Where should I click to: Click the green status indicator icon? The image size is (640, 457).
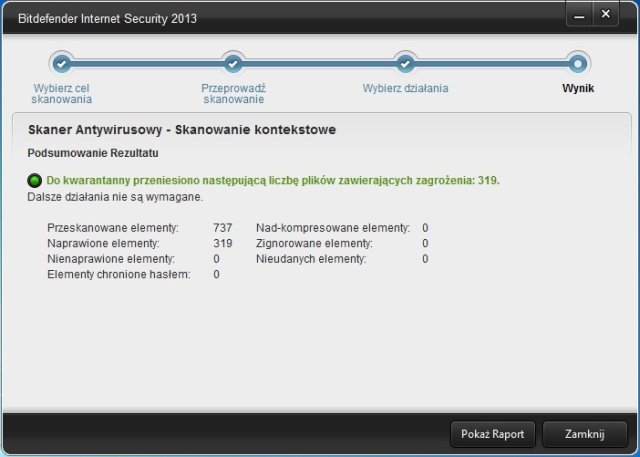point(35,181)
